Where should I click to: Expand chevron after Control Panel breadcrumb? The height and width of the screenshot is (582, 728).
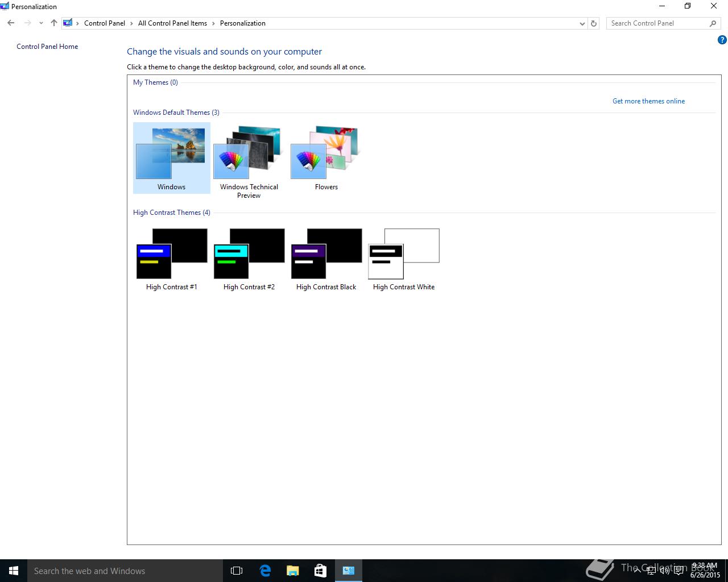(x=131, y=23)
